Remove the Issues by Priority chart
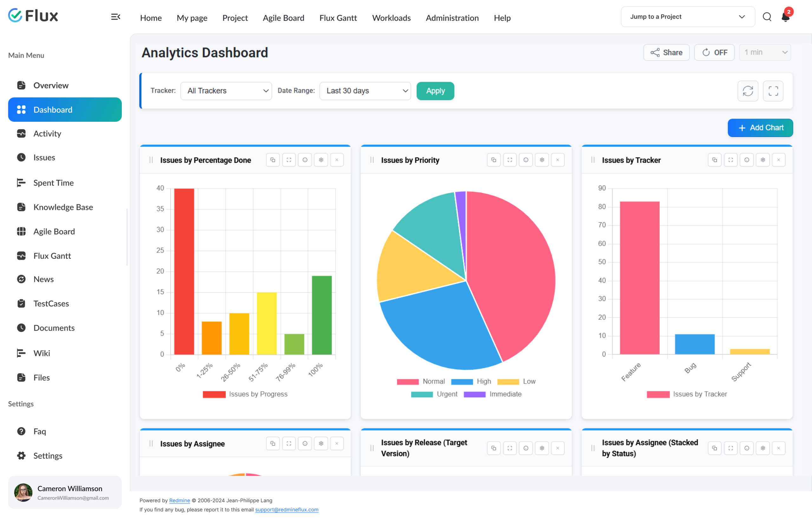812x519 pixels. pyautogui.click(x=557, y=160)
